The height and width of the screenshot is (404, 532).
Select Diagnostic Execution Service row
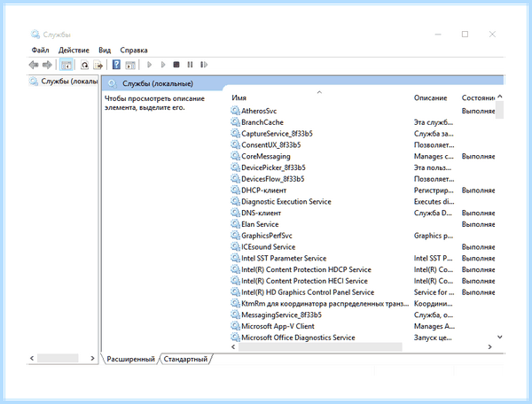coord(363,201)
